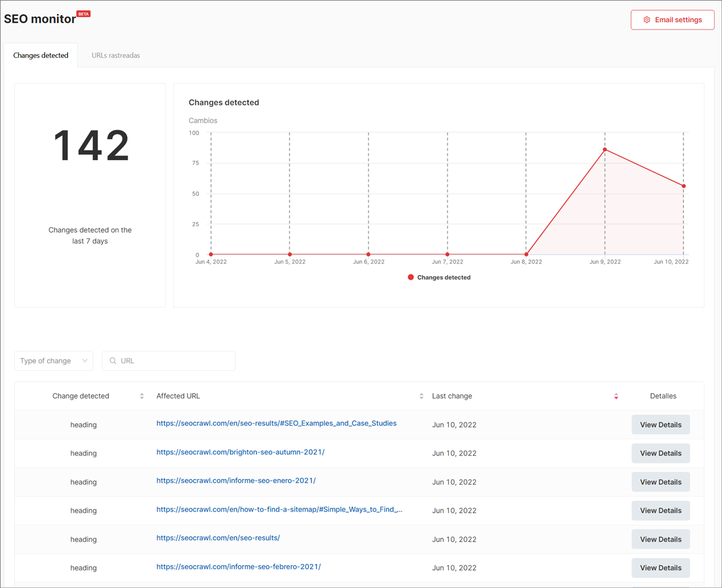Open Email settings
Image resolution: width=722 pixels, height=588 pixels.
(x=672, y=19)
